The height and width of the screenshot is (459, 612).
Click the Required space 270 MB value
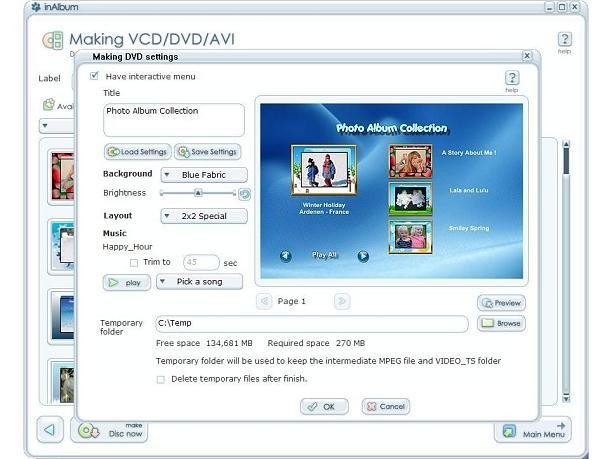(x=350, y=343)
